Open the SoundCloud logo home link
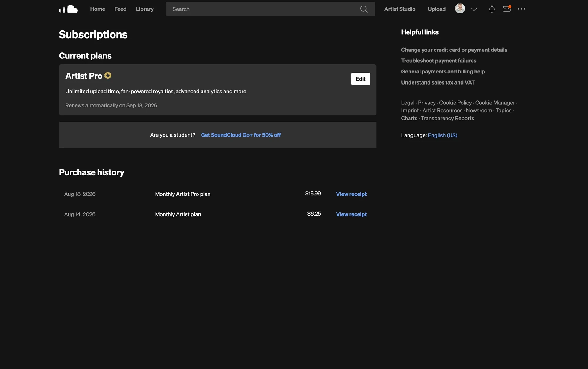The image size is (588, 369). tap(68, 9)
